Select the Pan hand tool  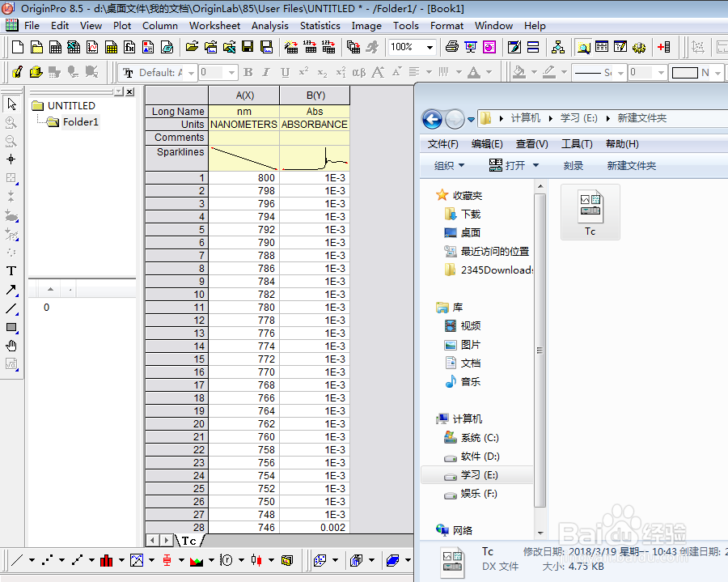pos(11,346)
